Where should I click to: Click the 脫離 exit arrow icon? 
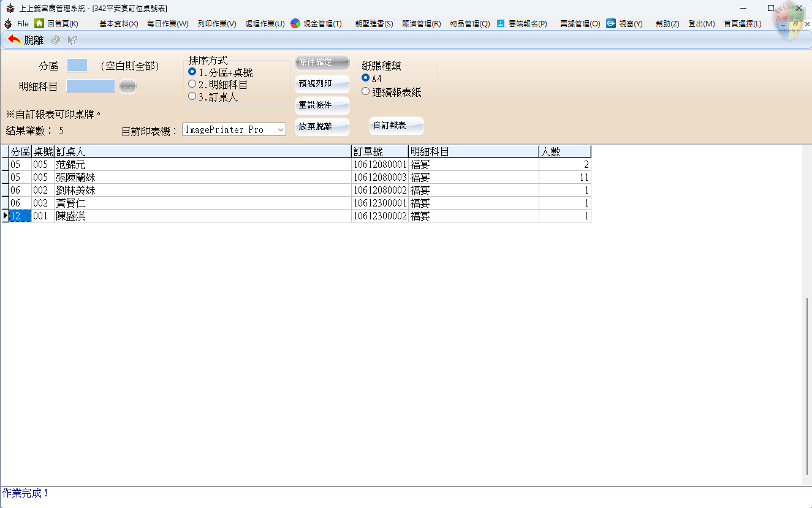point(14,40)
